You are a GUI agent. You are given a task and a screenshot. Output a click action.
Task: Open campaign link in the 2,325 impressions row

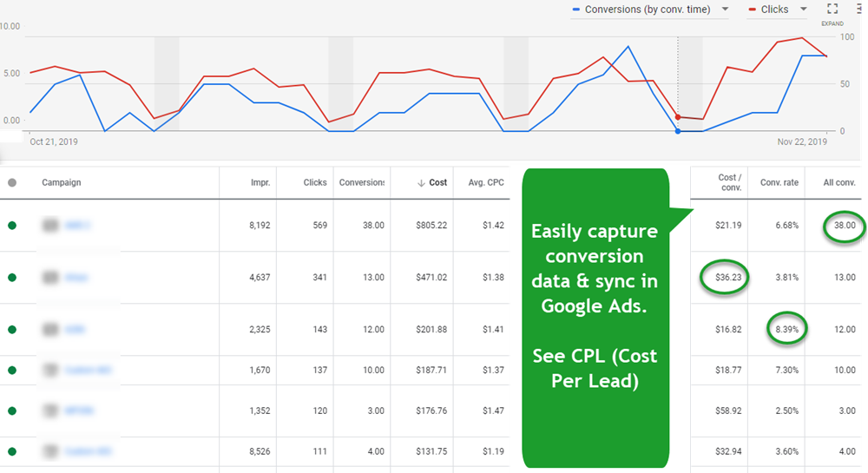point(75,330)
